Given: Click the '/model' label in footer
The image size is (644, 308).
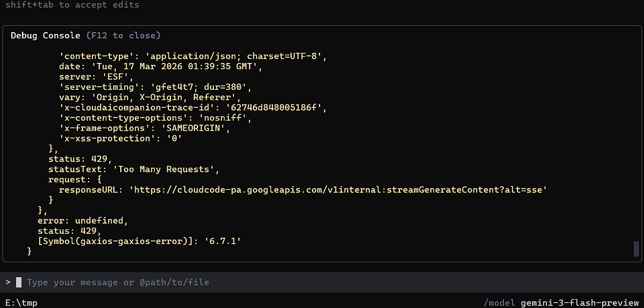Looking at the screenshot, I should tap(499, 303).
